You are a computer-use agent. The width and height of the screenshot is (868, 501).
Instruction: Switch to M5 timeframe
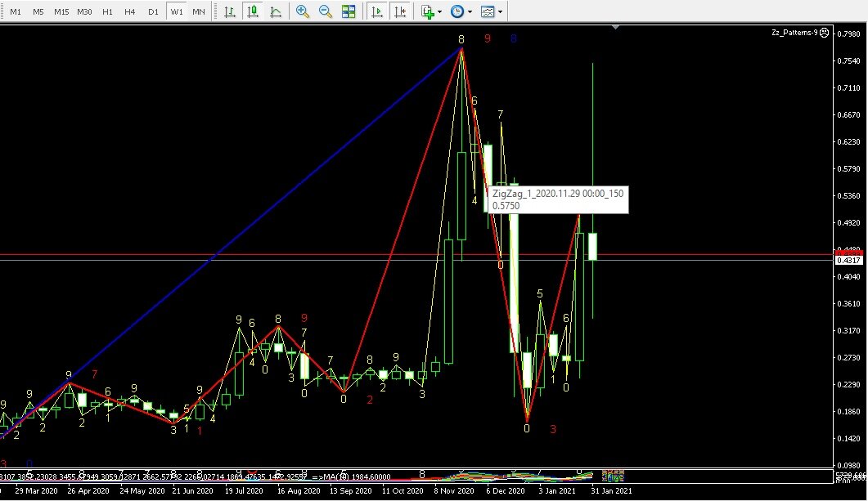click(x=38, y=11)
